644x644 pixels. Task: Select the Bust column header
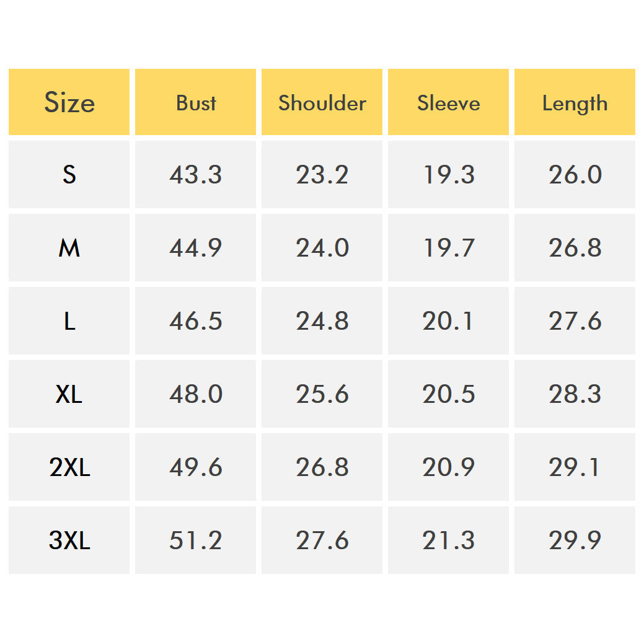click(195, 102)
